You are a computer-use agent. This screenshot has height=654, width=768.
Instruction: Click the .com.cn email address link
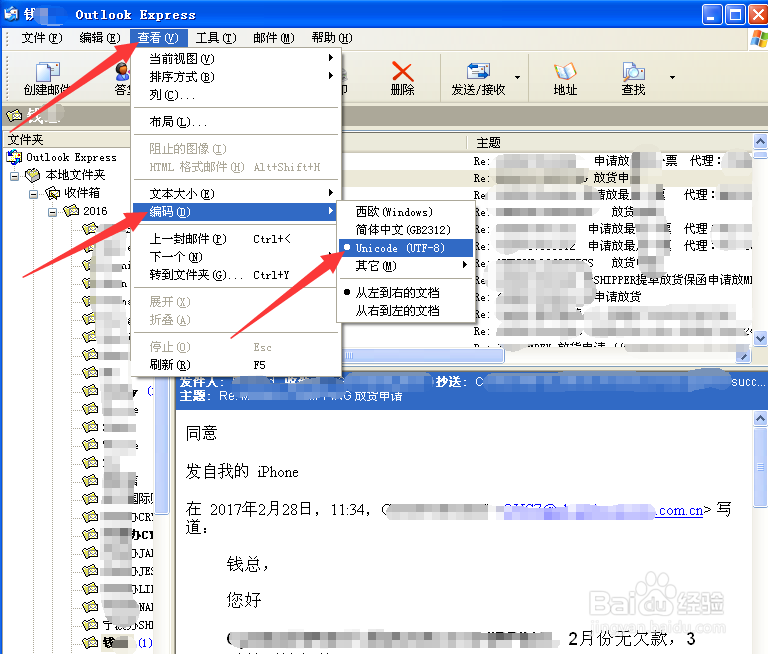coord(681,511)
